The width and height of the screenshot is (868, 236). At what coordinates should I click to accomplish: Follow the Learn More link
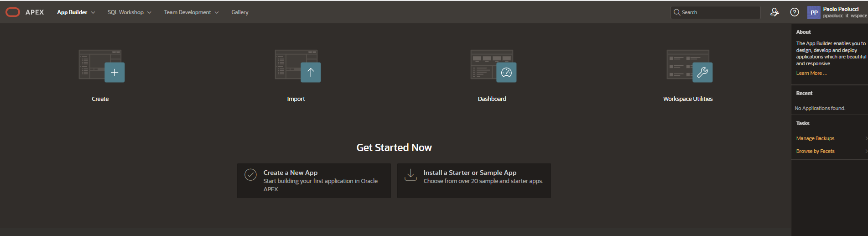(811, 73)
